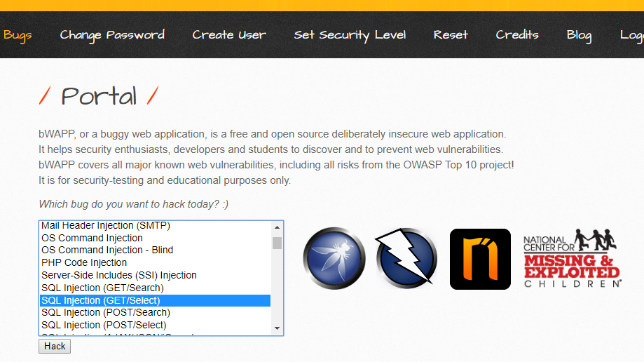Pick OS Command Injection from bug list
644x362 pixels.
155,238
